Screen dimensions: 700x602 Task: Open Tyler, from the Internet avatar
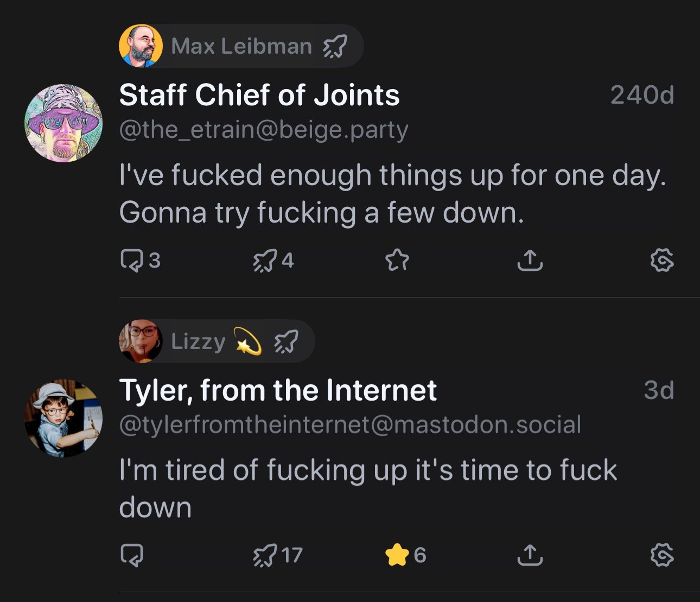(63, 418)
